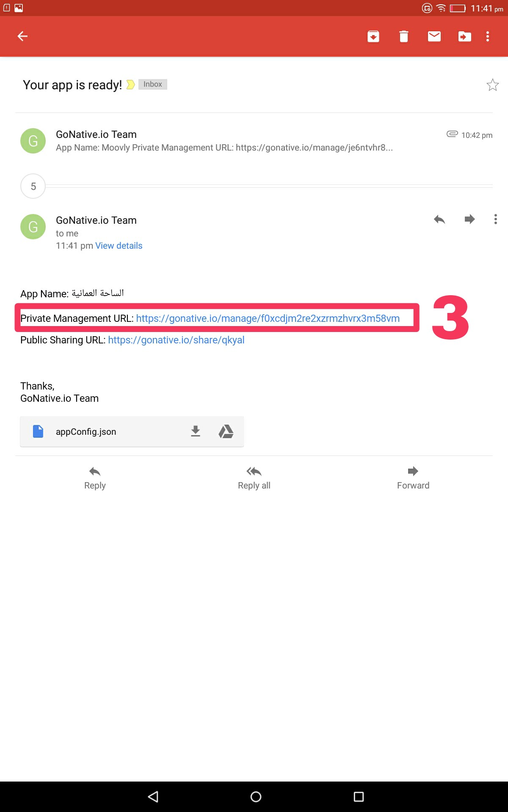This screenshot has width=508, height=812.
Task: Go back using the top arrow
Action: [22, 36]
